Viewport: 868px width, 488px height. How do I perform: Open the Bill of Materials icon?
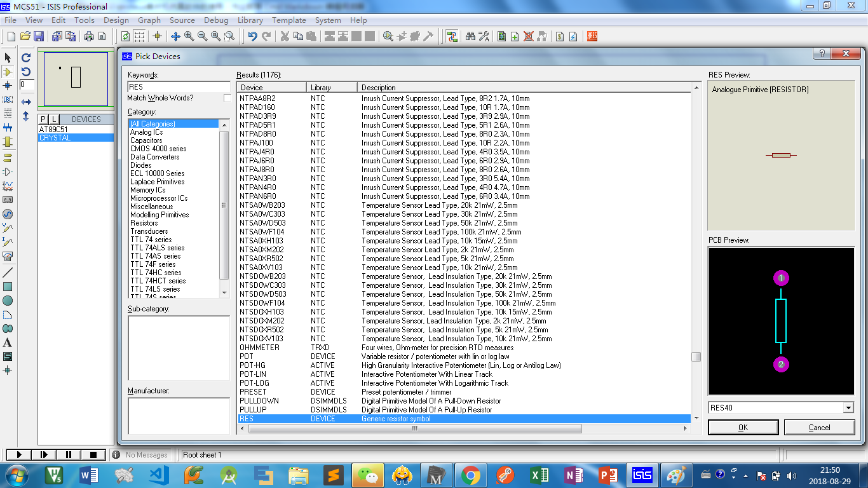click(x=560, y=36)
